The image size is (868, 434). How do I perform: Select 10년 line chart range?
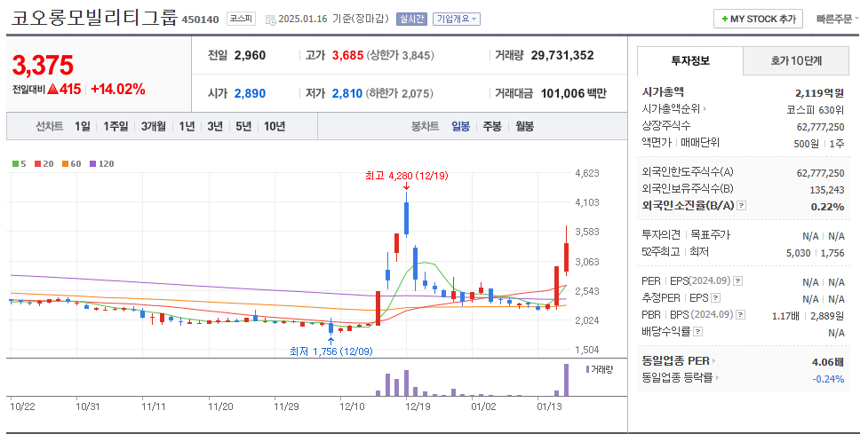point(275,127)
